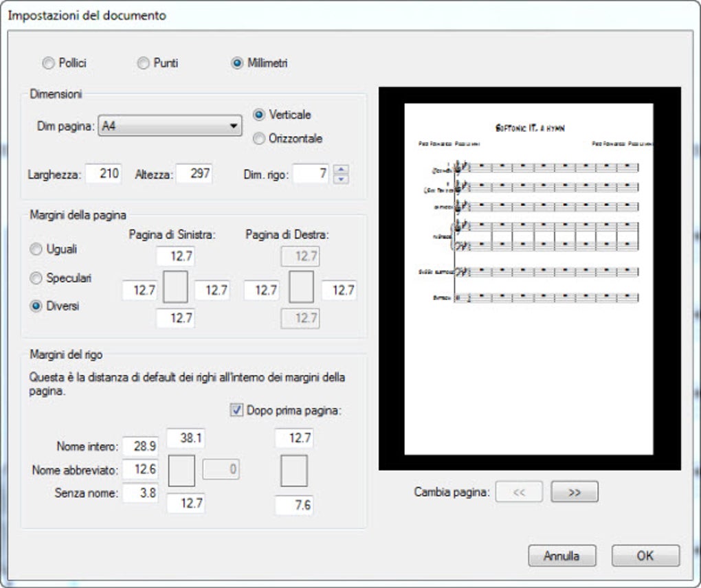Screen dimensions: 701x588
Task: Decrease Dim. rigo with down arrow
Action: pyautogui.click(x=342, y=179)
